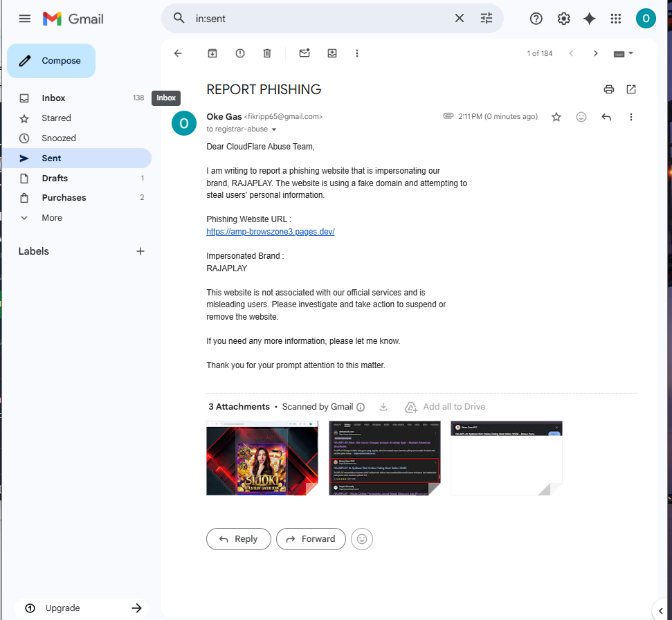Move the email to Inbox
Screen dimensions: 672x620
(332, 53)
